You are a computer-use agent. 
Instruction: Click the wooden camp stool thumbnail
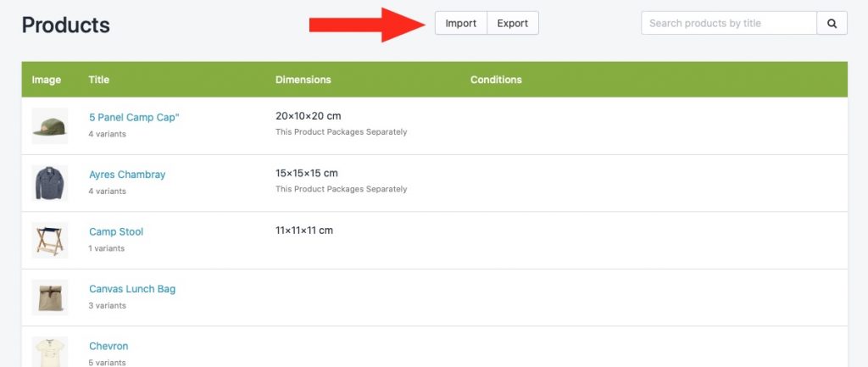click(50, 240)
